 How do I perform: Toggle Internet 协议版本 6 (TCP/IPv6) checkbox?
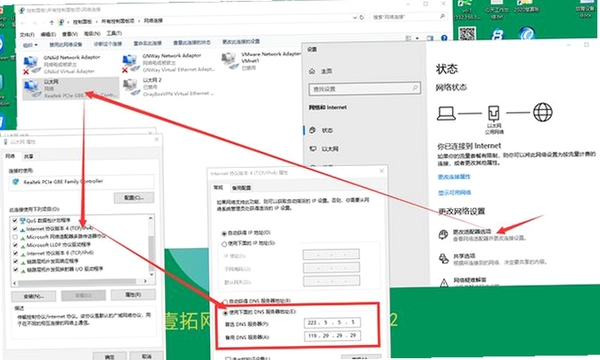tap(15, 253)
